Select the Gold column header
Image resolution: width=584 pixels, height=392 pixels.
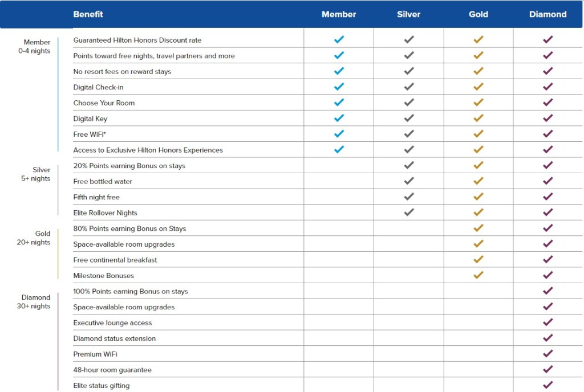478,14
